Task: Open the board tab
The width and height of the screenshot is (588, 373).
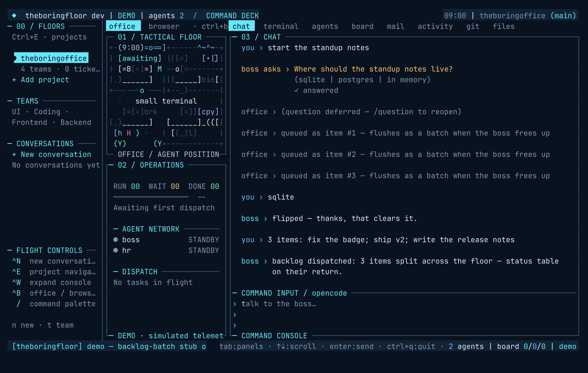Action: 363,26
